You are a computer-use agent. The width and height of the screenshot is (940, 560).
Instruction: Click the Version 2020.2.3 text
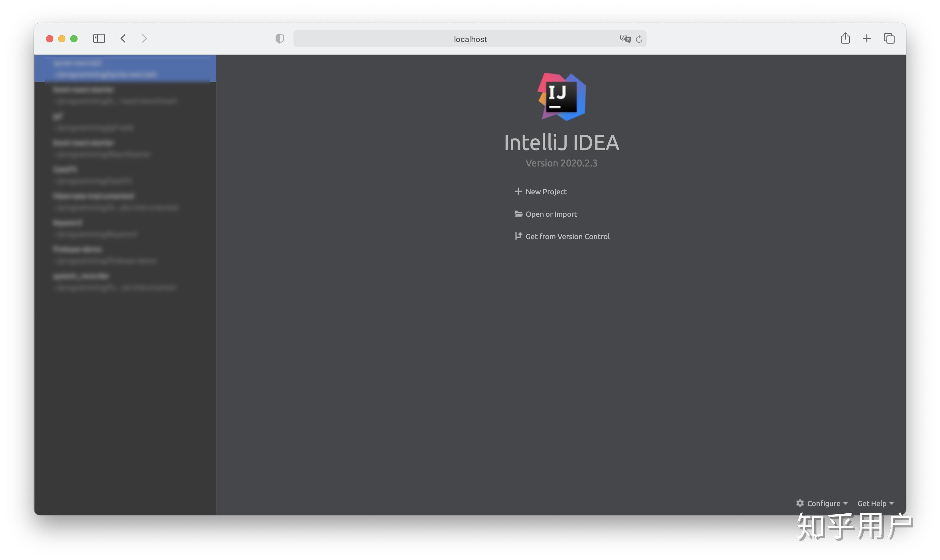pyautogui.click(x=561, y=163)
